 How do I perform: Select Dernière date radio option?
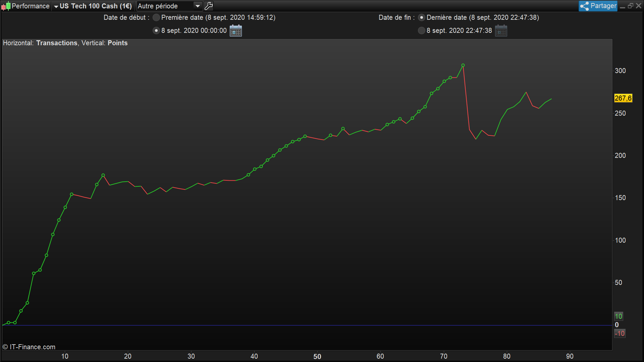(x=422, y=17)
